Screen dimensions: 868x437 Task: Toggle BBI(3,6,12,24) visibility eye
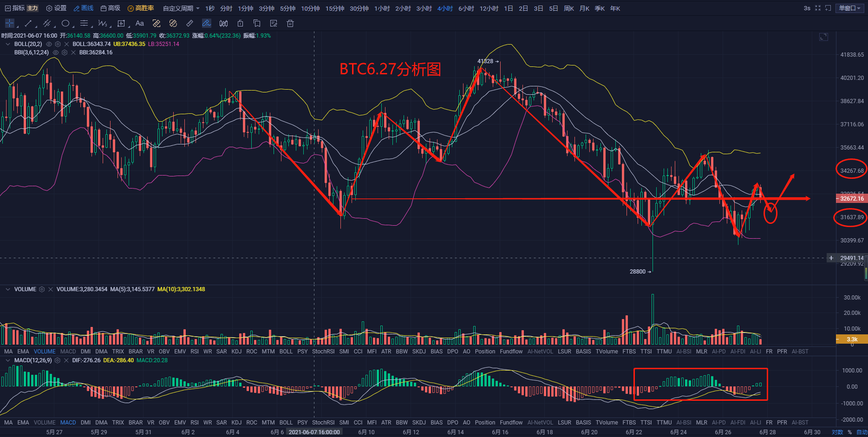tap(56, 52)
